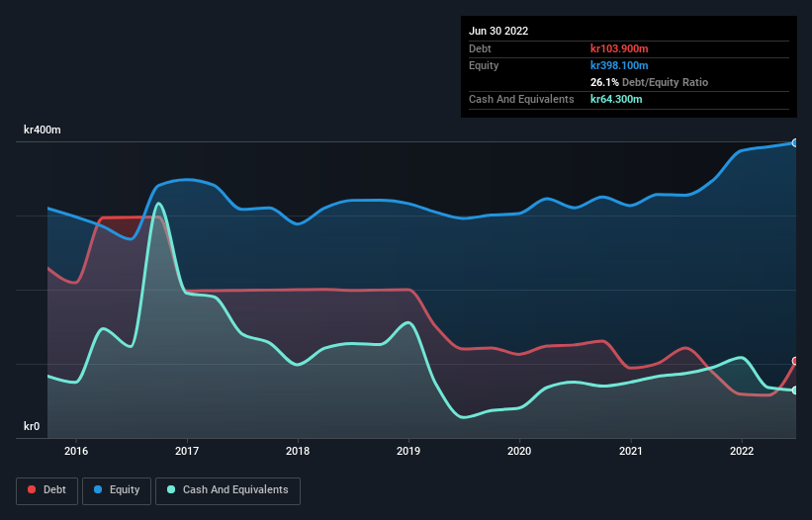Click the 2019 x-axis label
The image size is (812, 520).
pos(408,451)
